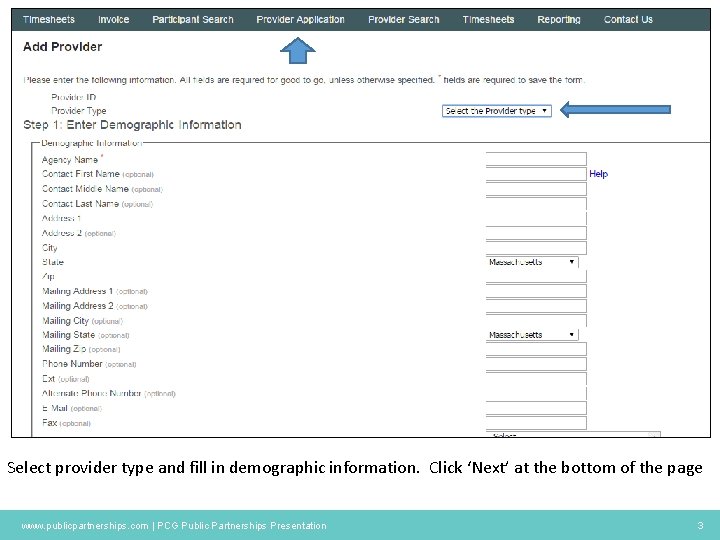Open the Contact Us page

click(628, 20)
